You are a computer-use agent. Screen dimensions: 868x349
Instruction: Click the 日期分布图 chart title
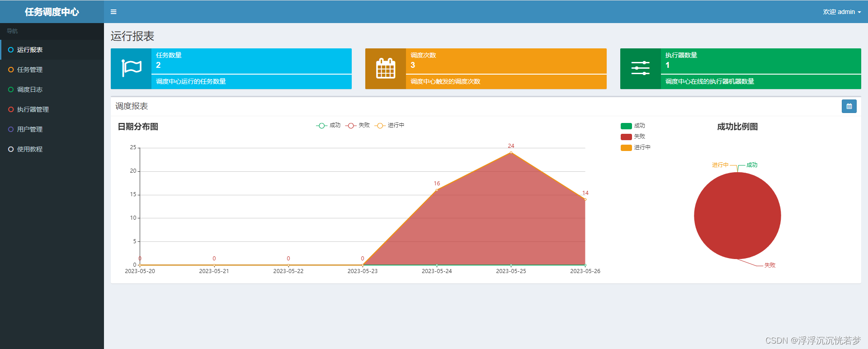(x=138, y=127)
